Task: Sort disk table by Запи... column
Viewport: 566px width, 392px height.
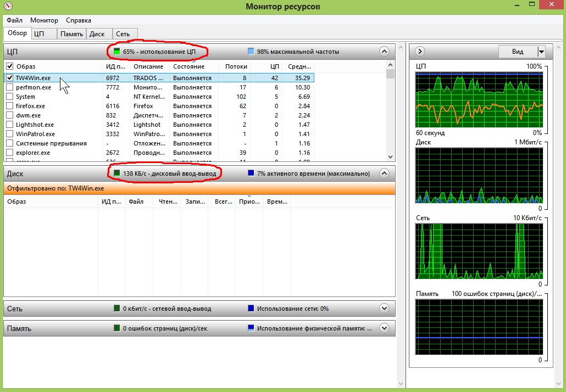Action: point(195,201)
